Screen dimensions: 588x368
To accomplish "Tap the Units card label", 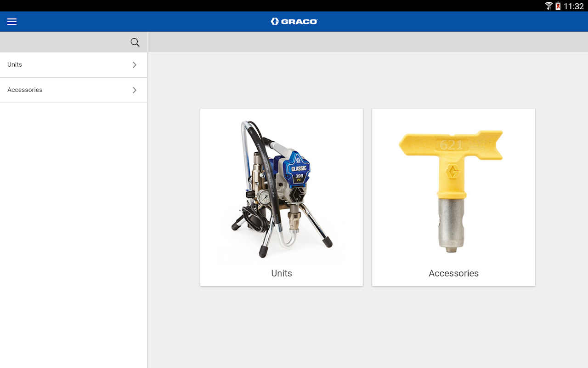I will coord(282,273).
